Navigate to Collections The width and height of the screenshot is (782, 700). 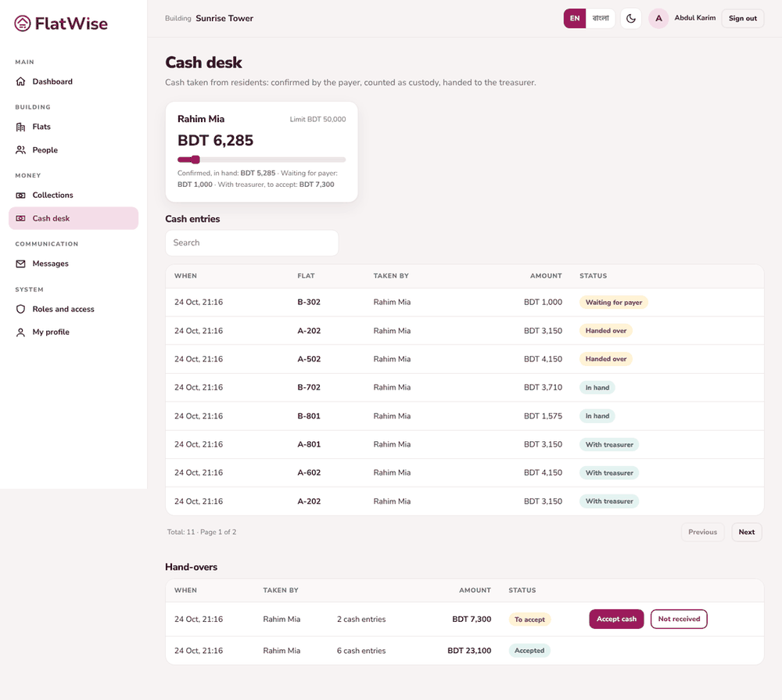click(x=74, y=195)
